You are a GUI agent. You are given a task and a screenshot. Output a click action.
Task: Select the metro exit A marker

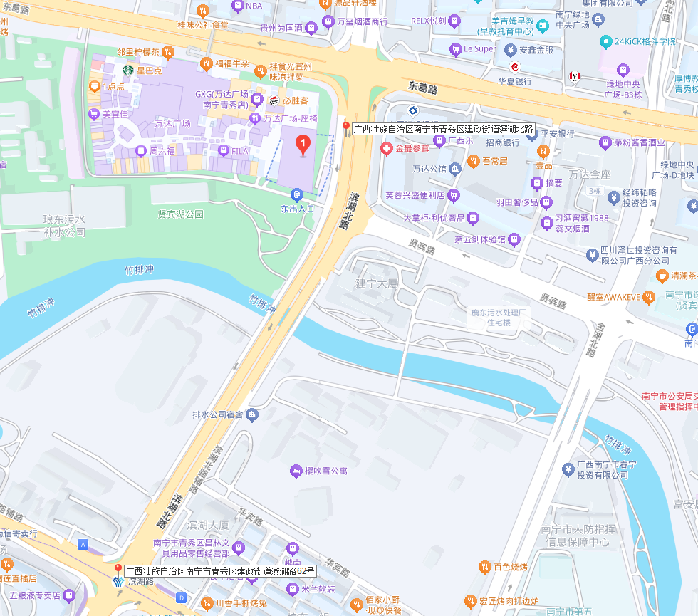83,544
